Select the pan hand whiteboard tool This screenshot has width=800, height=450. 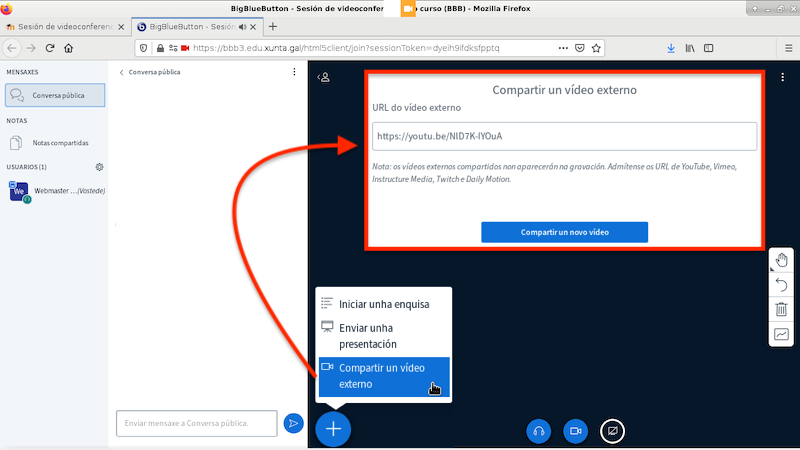(x=781, y=260)
